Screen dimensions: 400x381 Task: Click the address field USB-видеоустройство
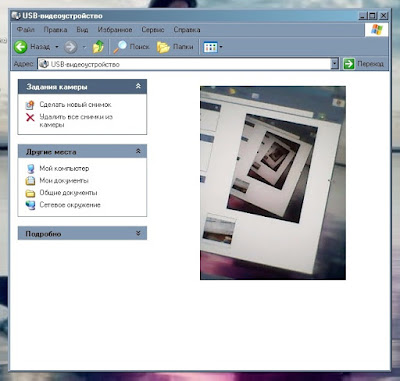[185, 64]
